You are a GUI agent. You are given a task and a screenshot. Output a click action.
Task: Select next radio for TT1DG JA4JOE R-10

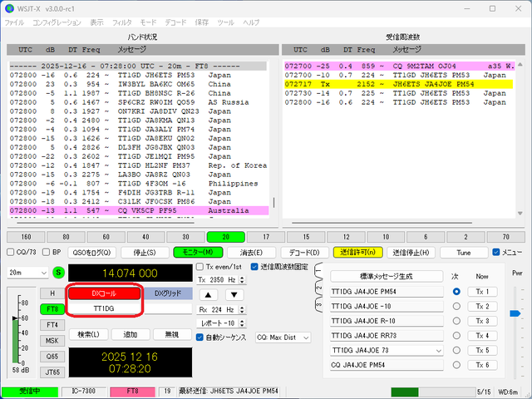click(x=456, y=321)
